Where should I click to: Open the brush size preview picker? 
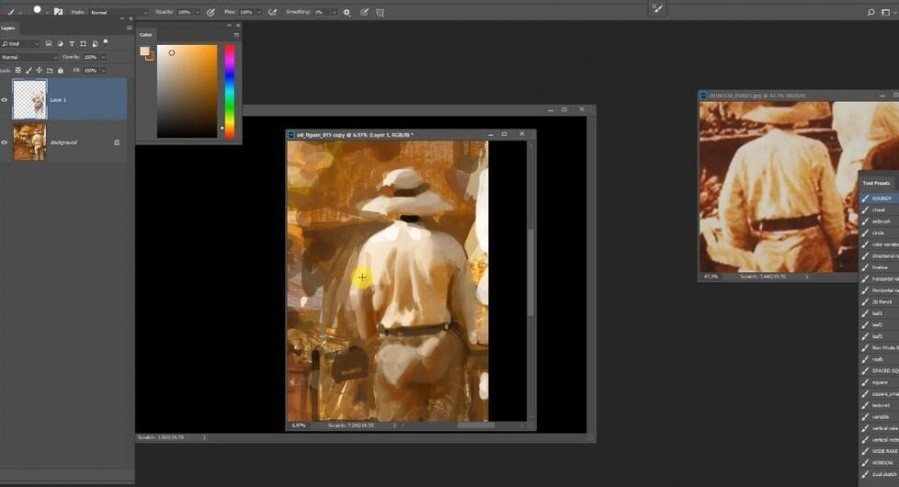coord(39,11)
